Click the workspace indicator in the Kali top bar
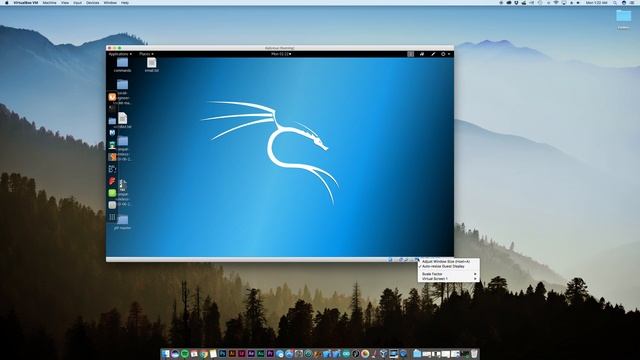 (410, 54)
